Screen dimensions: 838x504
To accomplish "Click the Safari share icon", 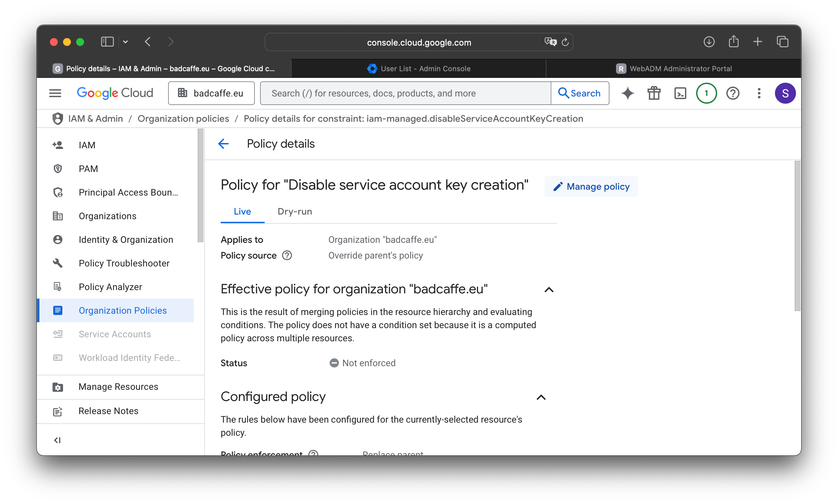I will click(733, 41).
